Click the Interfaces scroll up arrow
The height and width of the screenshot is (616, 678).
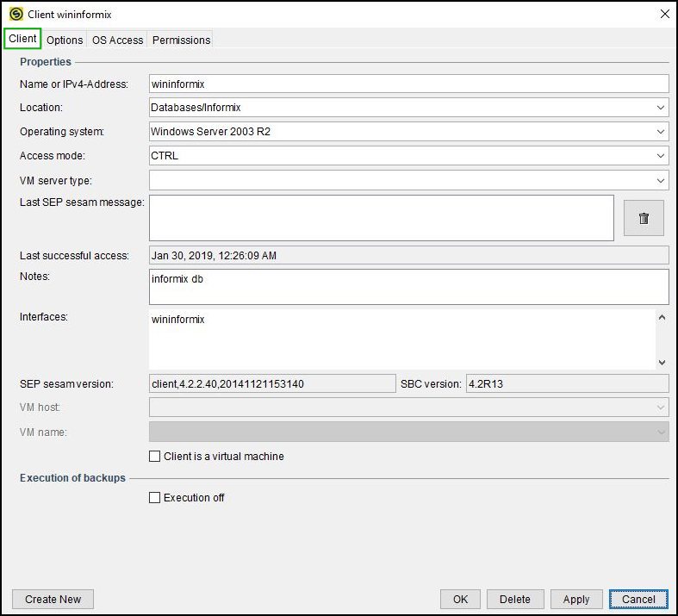(662, 317)
